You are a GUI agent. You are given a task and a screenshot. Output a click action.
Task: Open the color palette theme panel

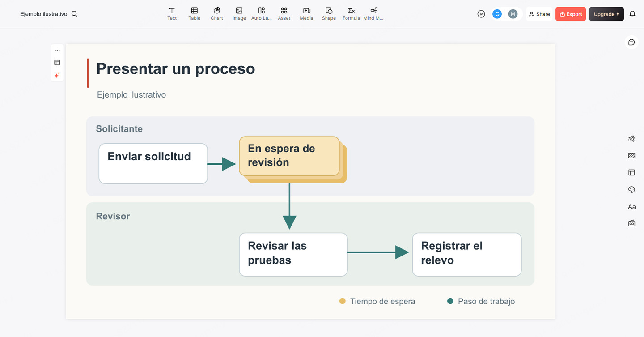631,190
